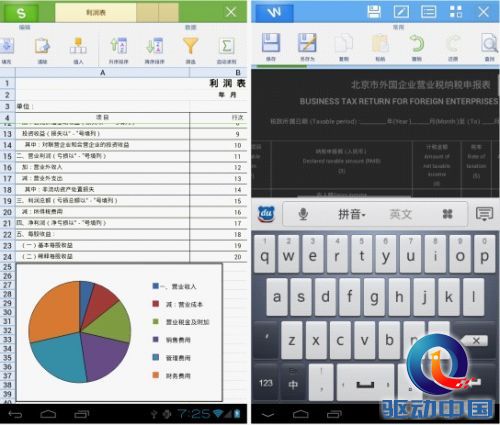Viewport: 500px width, 425px height.
Task: Tap the Insert cells icon in spreadsheet toolbar
Action: tap(78, 46)
